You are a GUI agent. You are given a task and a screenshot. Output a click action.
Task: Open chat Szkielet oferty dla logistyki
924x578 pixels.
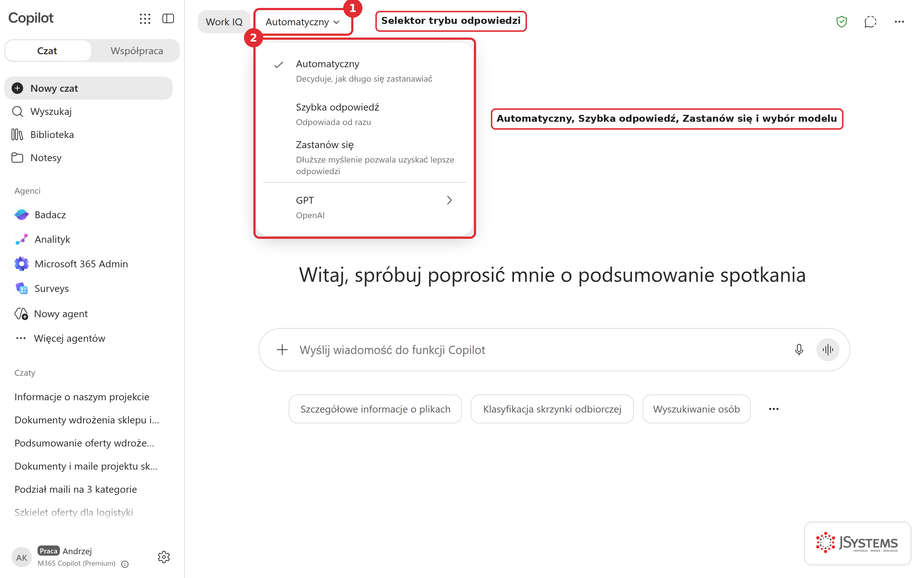pos(88,512)
